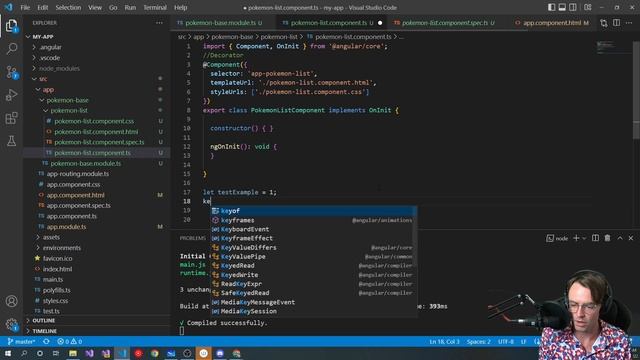This screenshot has height=360, width=640.
Task: Open the Terminal menu
Action: [x=155, y=7]
